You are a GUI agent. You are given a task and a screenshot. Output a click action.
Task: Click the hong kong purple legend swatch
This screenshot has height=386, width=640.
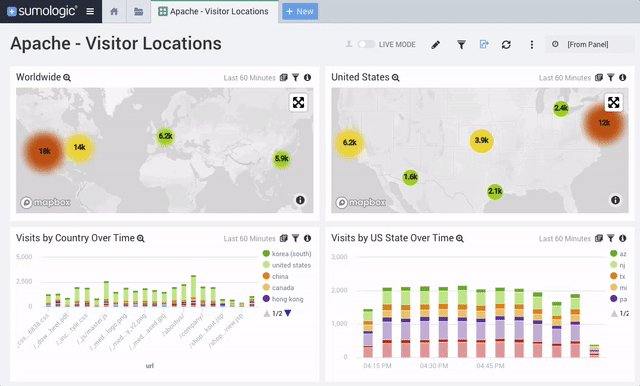click(266, 299)
